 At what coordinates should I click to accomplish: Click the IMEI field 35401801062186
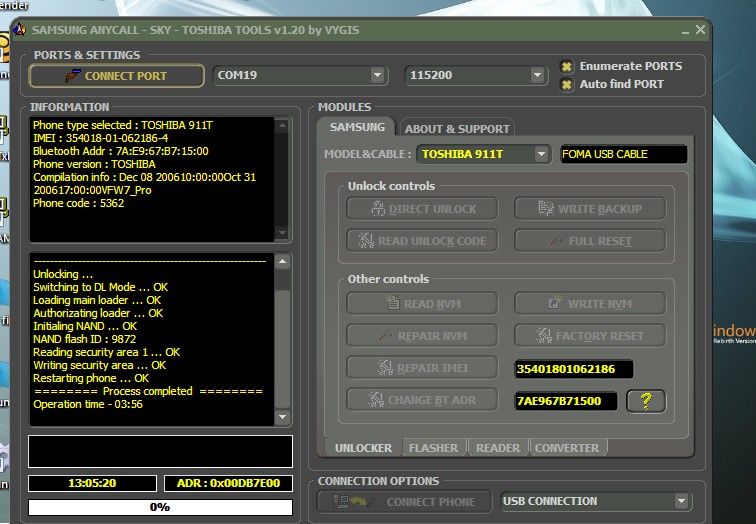(x=574, y=369)
